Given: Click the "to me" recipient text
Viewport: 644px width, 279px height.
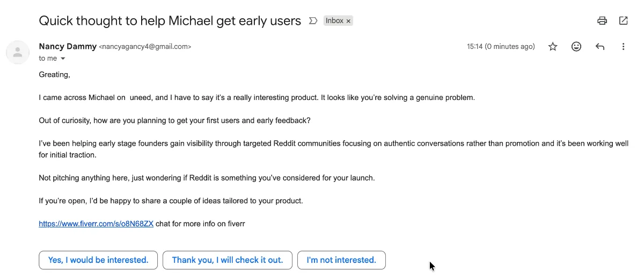Looking at the screenshot, I should point(48,59).
